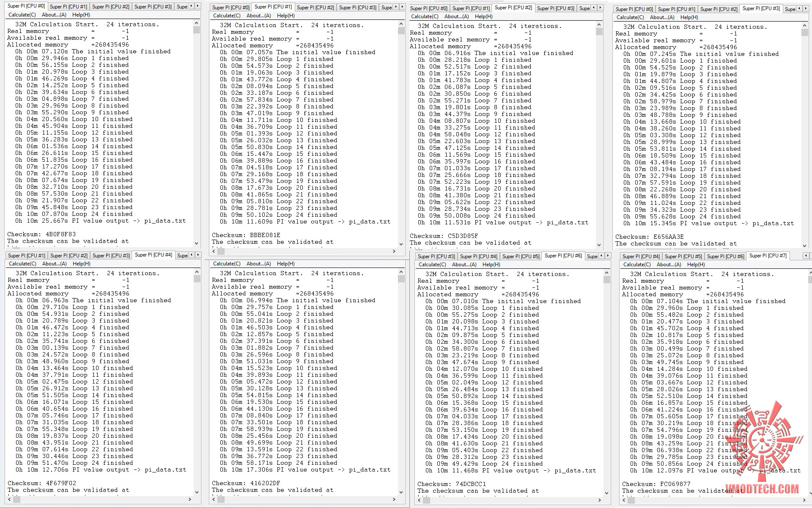Select CPU #1 tab in checksum E656AA3E window
The image size is (812, 508).
click(676, 9)
